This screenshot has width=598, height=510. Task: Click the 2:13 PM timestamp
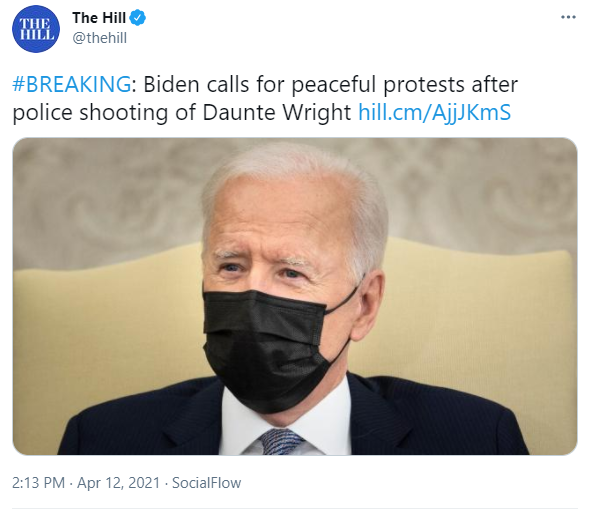(x=39, y=483)
